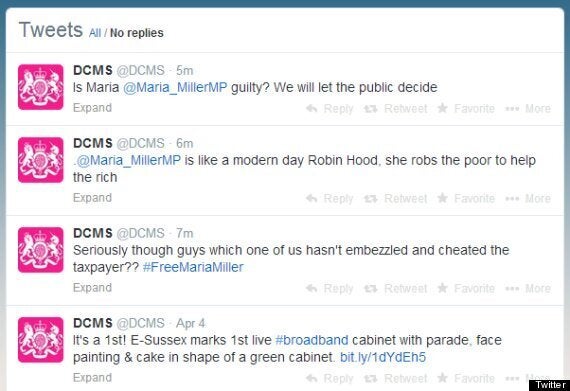
Task: Click the #broadband hashtag
Action: click(x=312, y=340)
